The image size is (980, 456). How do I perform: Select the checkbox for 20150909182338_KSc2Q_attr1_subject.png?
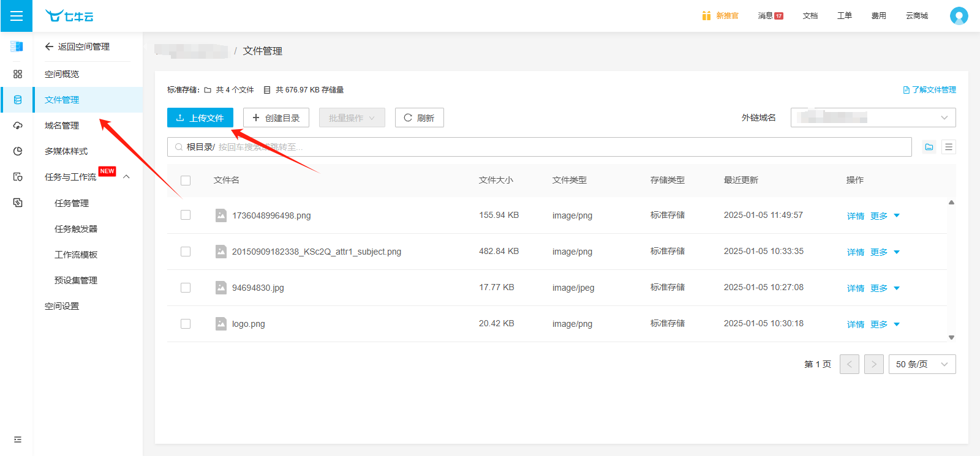click(x=186, y=252)
